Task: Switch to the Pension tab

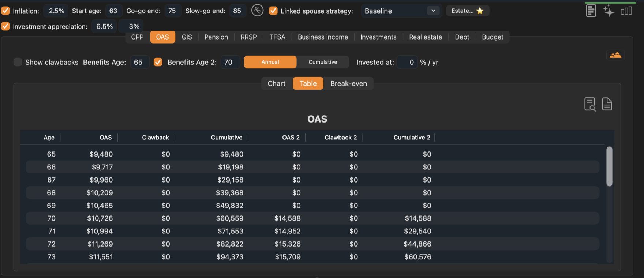Action: [216, 37]
